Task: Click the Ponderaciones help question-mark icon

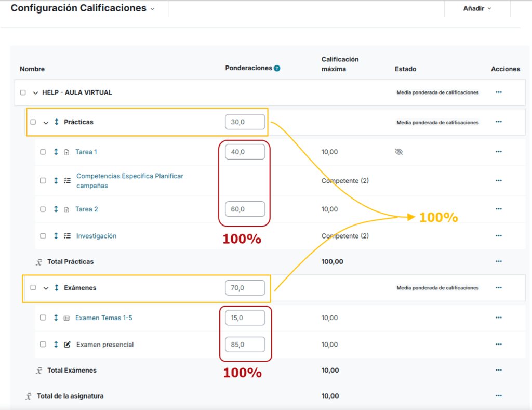Action: [277, 68]
